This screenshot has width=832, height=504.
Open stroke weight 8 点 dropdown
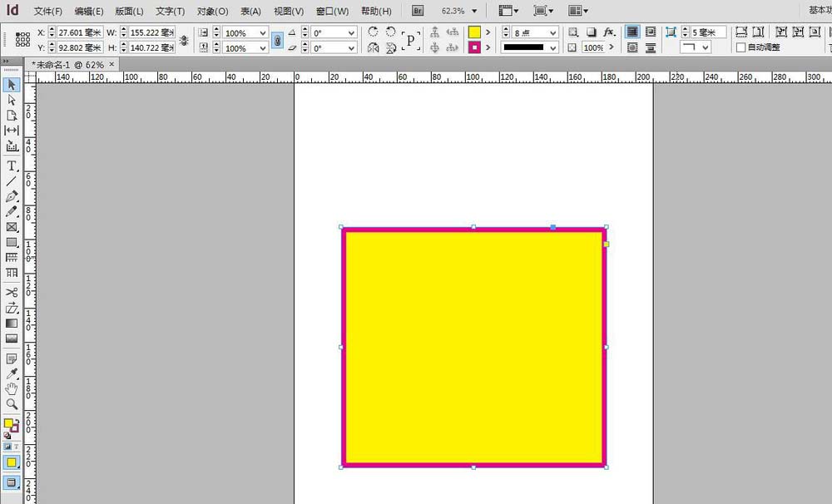point(553,33)
